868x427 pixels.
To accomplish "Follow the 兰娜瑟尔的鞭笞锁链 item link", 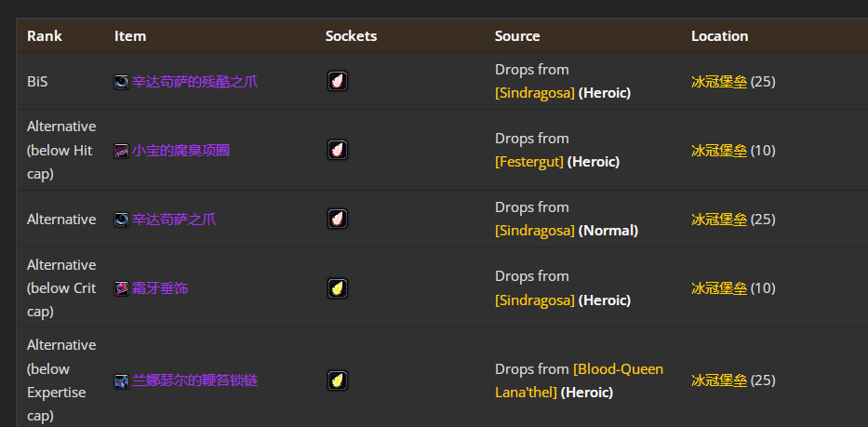I will pos(194,380).
